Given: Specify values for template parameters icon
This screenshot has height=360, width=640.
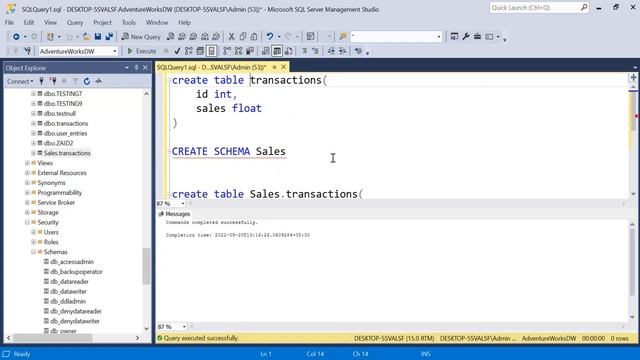Looking at the screenshot, I should pos(358,51).
